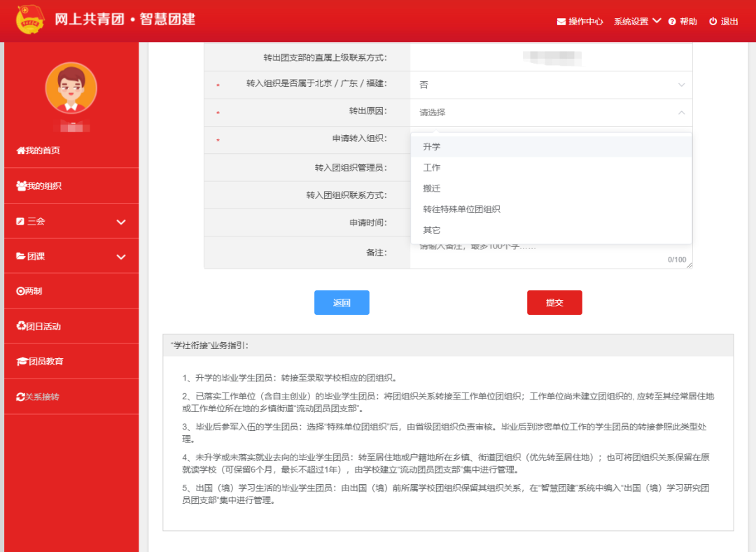This screenshot has width=756, height=552.
Task: Click the blue 返回 button
Action: 342,302
